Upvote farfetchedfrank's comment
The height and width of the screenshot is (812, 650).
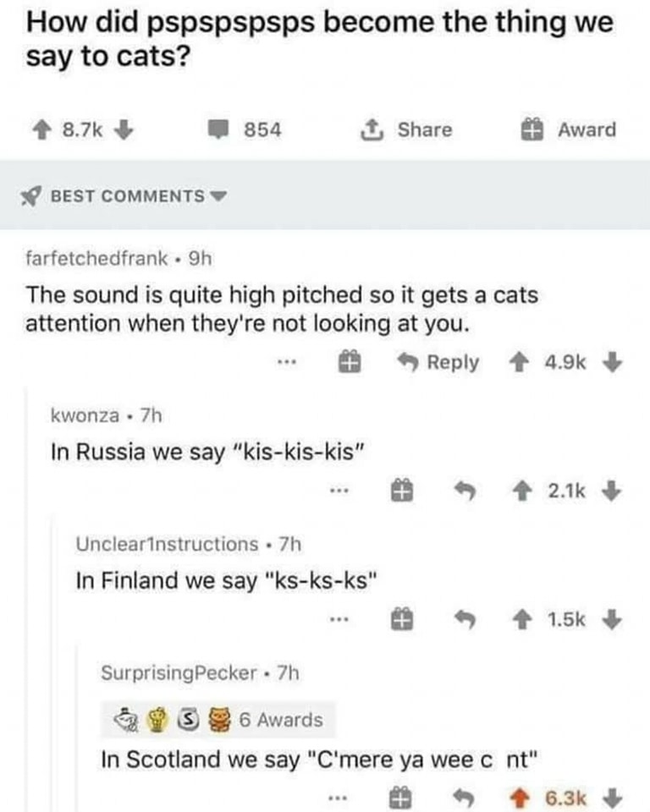519,362
